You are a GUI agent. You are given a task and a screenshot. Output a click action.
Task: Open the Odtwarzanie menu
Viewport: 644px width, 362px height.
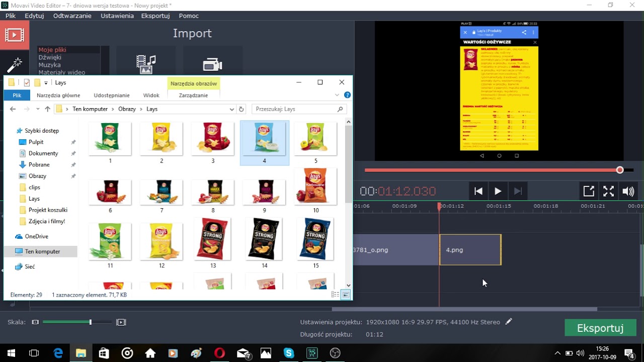click(72, 16)
